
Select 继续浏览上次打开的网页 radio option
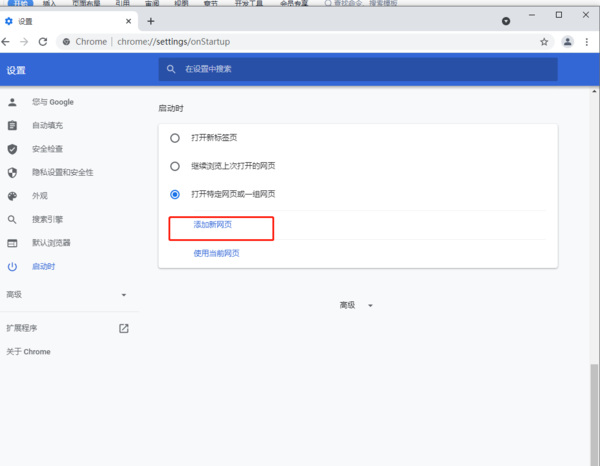point(175,166)
